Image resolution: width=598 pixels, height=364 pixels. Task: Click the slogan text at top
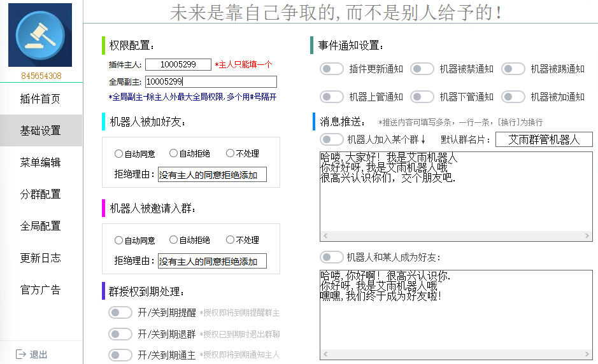click(336, 12)
